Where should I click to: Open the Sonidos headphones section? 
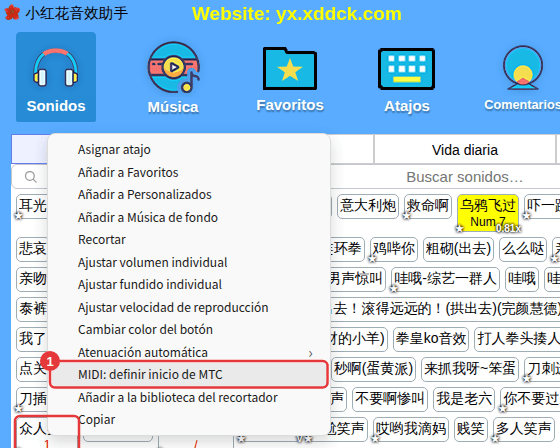pyautogui.click(x=56, y=77)
